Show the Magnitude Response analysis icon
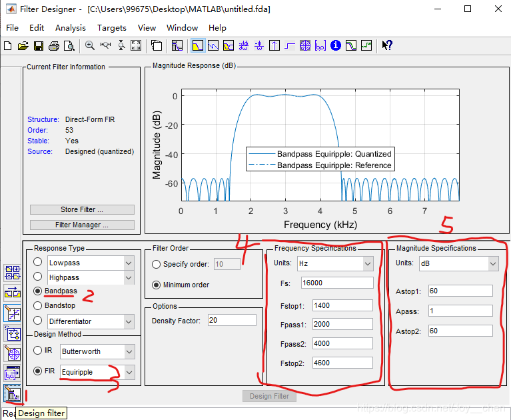This screenshot has width=511, height=420. pos(198,45)
